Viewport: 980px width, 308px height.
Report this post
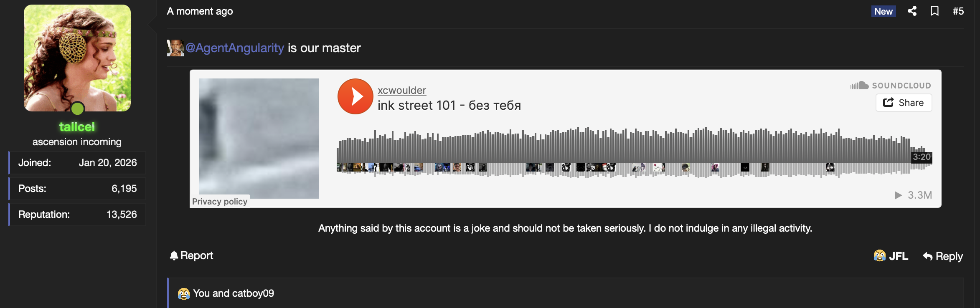point(191,255)
